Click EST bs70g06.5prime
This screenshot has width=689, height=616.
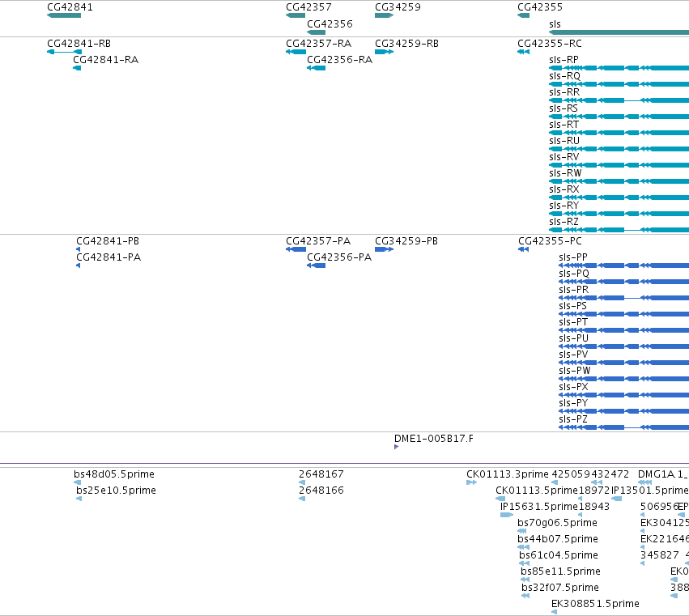pos(522,531)
